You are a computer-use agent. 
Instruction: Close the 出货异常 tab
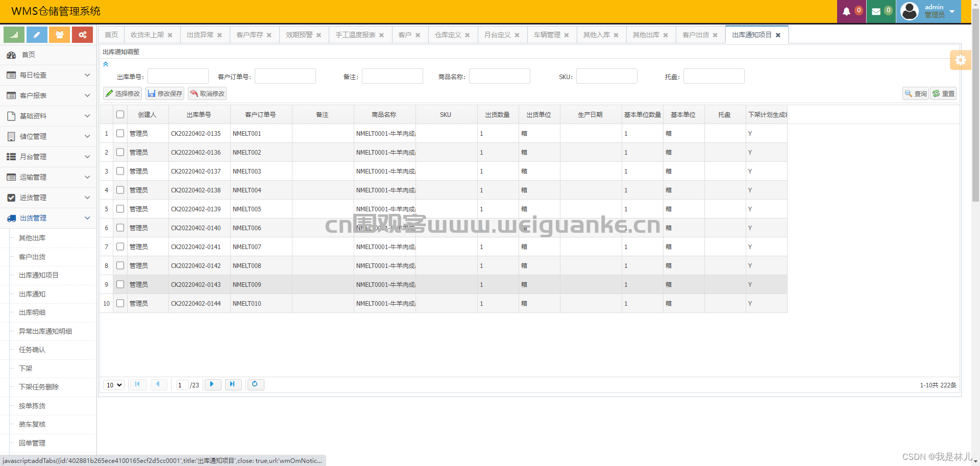pyautogui.click(x=219, y=35)
